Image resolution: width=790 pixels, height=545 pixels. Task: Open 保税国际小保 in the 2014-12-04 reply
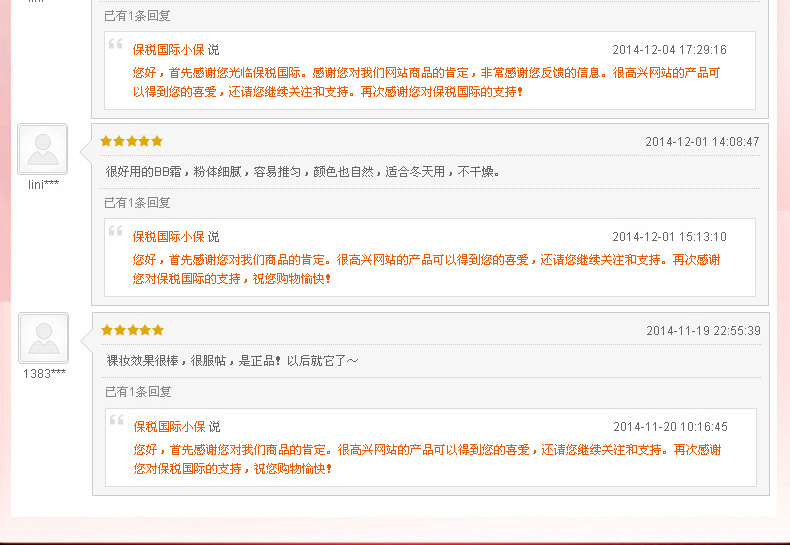click(168, 50)
